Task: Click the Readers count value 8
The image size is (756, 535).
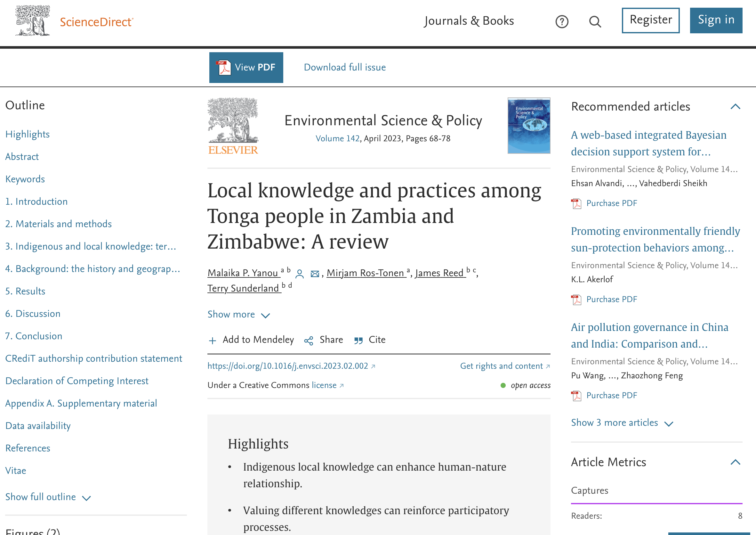Action: (740, 516)
